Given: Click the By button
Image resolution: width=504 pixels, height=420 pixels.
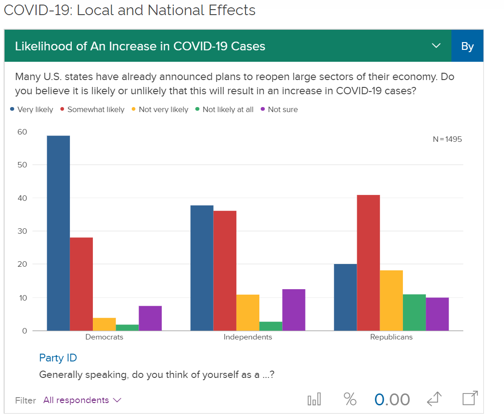Looking at the screenshot, I should tap(467, 46).
